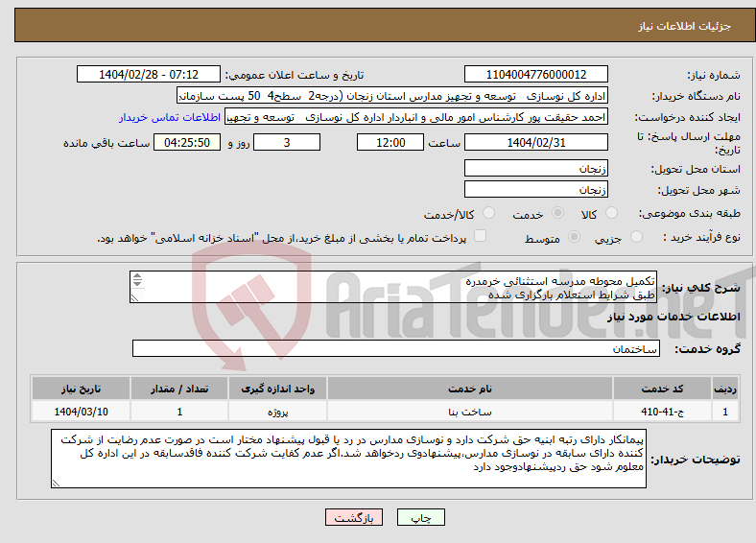Toggle the اسناد خزانه اسلامی payment checkbox
This screenshot has width=756, height=543.
480,235
